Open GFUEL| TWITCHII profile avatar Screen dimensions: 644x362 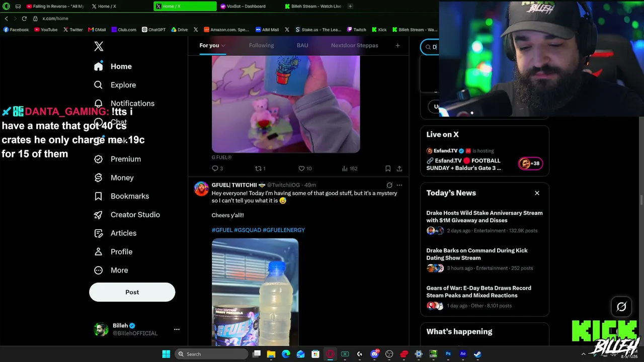coord(201,189)
